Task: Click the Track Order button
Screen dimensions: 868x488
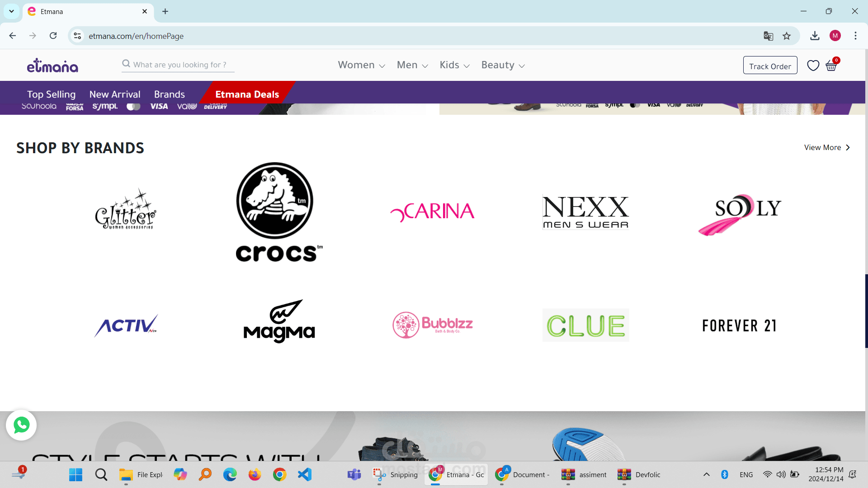Action: (x=770, y=66)
